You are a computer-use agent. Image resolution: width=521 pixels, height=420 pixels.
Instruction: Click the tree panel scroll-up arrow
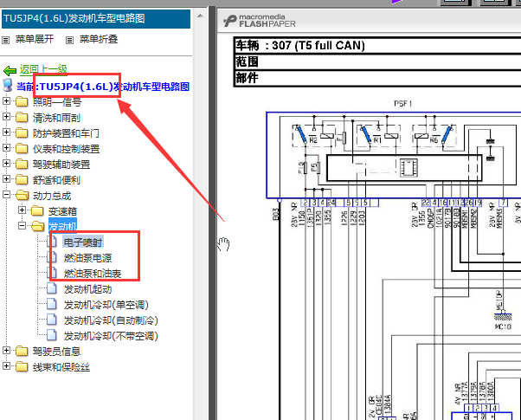[x=200, y=16]
